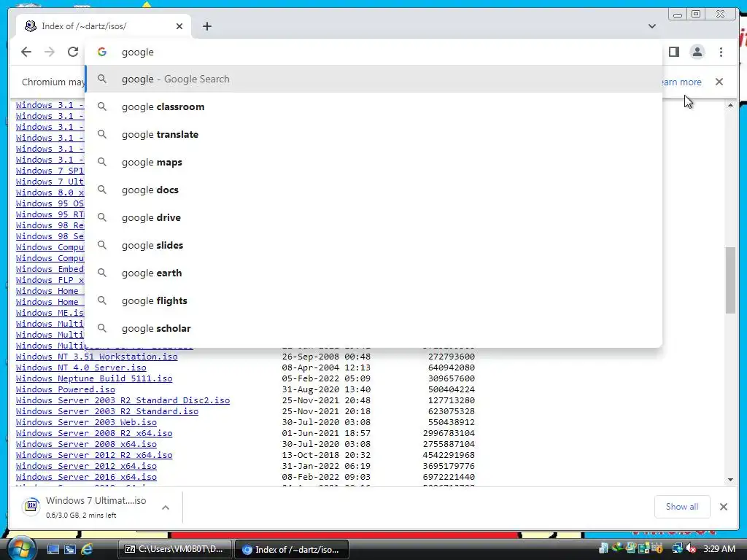Launch Internet Explorer from quick launch
This screenshot has height=560, width=747.
point(87,550)
